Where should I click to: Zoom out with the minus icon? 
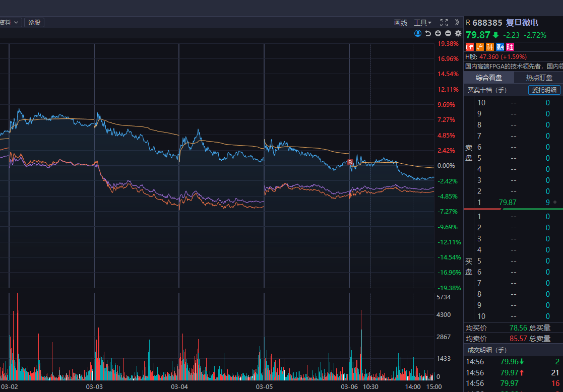[x=448, y=33]
